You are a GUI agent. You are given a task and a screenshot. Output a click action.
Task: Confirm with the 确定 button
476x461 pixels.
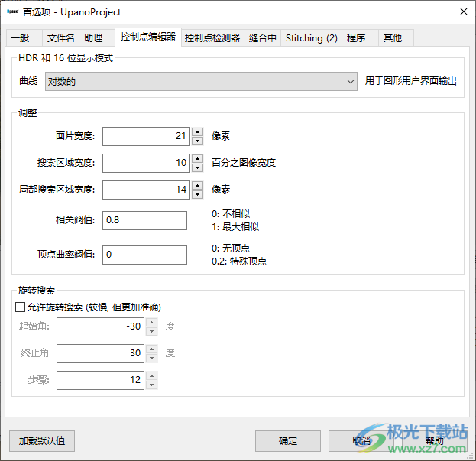[288, 441]
